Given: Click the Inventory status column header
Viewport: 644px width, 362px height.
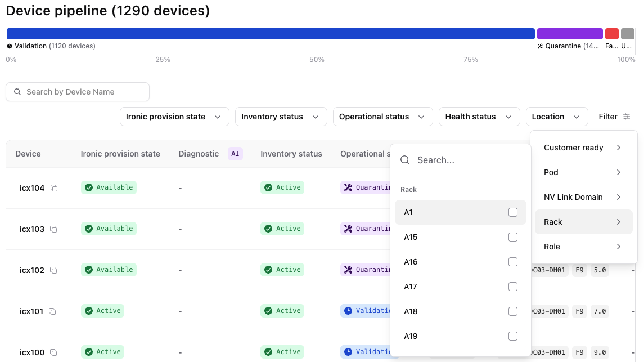Looking at the screenshot, I should pos(291,154).
